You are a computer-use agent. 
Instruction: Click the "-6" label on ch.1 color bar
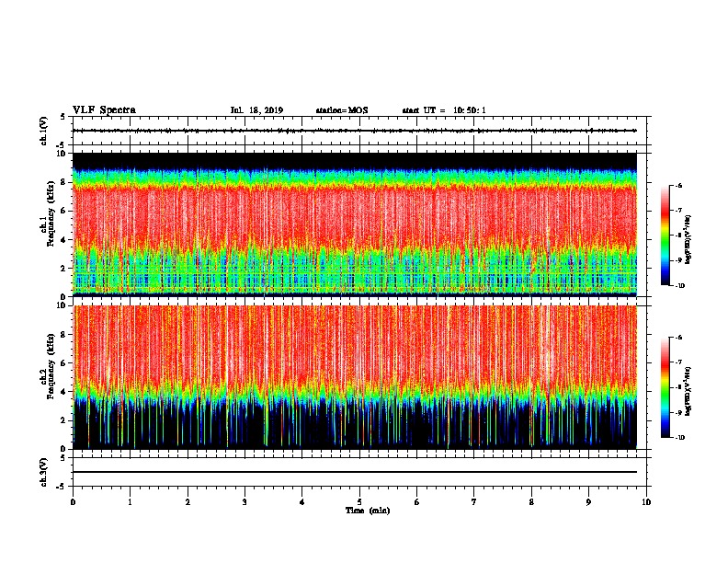tap(678, 185)
